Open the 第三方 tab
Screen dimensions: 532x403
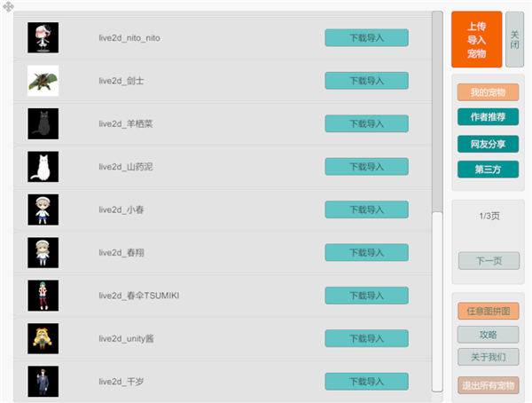(488, 169)
